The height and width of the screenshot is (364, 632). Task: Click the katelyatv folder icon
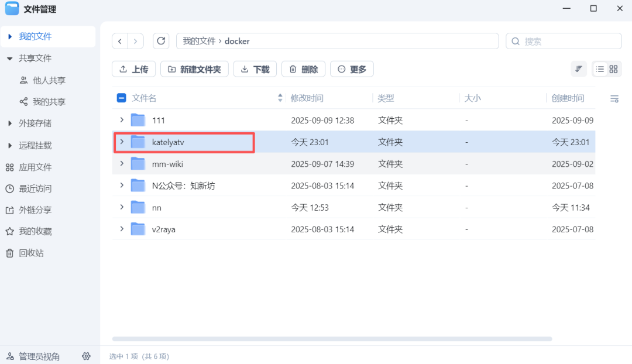tap(138, 142)
